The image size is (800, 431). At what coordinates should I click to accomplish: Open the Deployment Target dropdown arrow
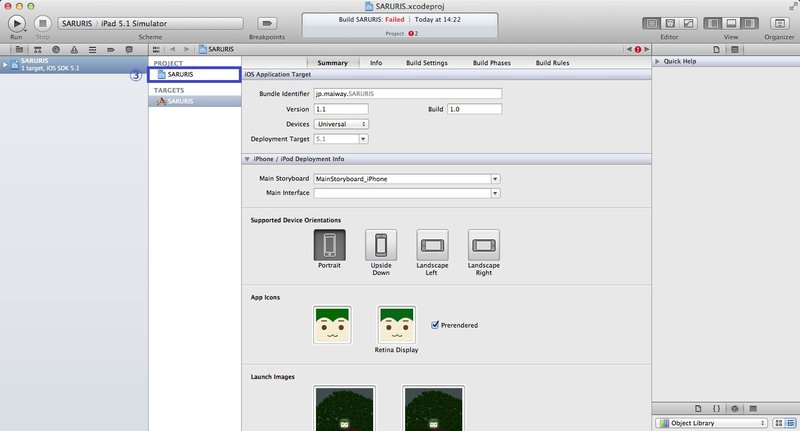coord(363,139)
